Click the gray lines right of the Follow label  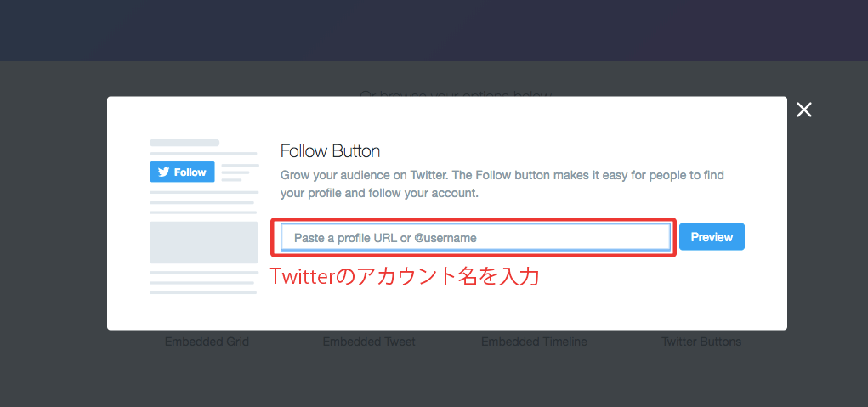point(240,172)
